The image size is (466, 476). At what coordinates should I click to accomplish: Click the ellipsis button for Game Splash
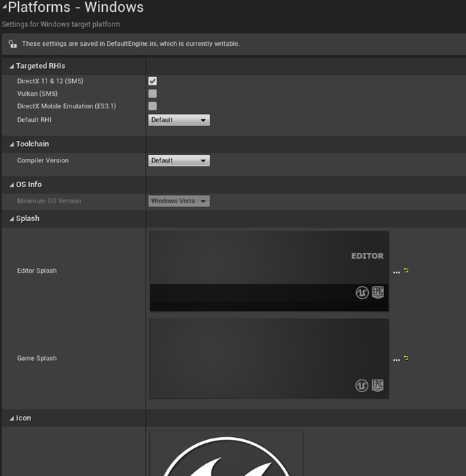tap(397, 359)
